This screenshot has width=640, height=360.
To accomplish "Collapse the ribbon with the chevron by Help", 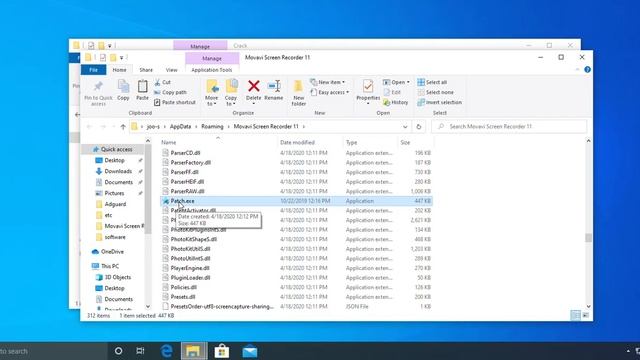I will click(x=577, y=70).
